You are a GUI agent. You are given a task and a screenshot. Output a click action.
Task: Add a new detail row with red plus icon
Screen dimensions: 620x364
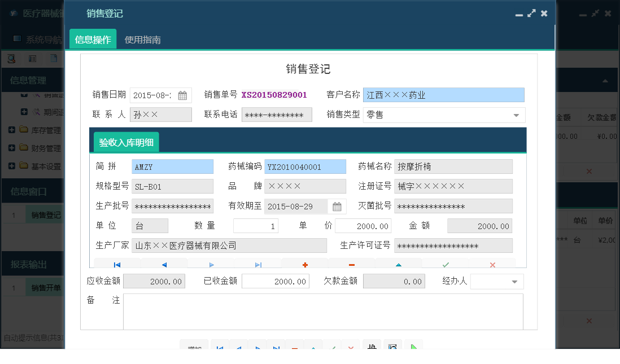pyautogui.click(x=305, y=265)
